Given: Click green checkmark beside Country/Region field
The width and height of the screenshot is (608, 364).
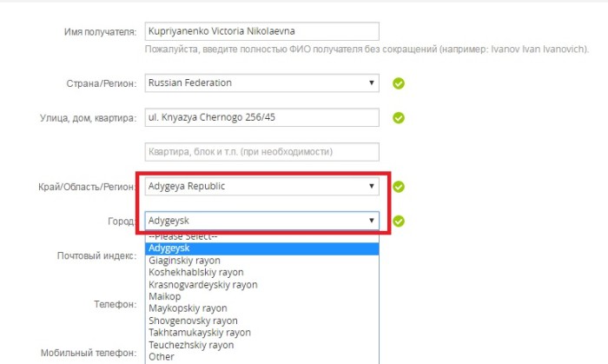Looking at the screenshot, I should click(x=399, y=83).
